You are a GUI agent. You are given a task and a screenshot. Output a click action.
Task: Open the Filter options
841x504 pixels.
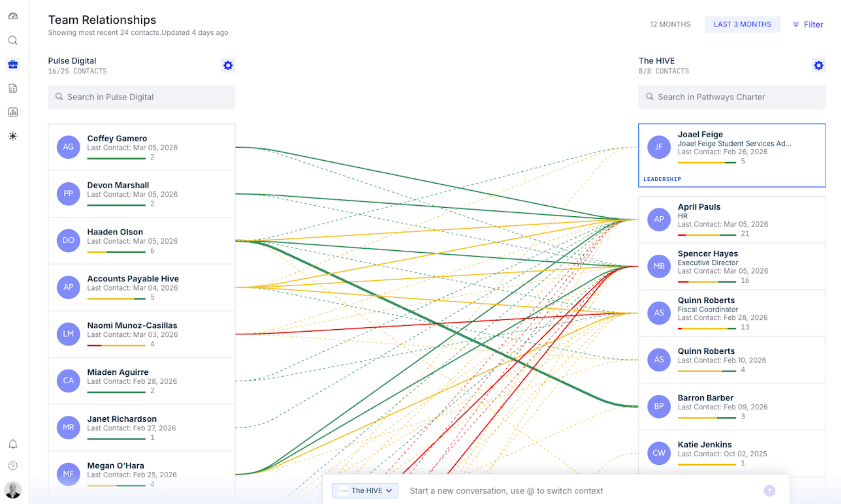pyautogui.click(x=808, y=25)
